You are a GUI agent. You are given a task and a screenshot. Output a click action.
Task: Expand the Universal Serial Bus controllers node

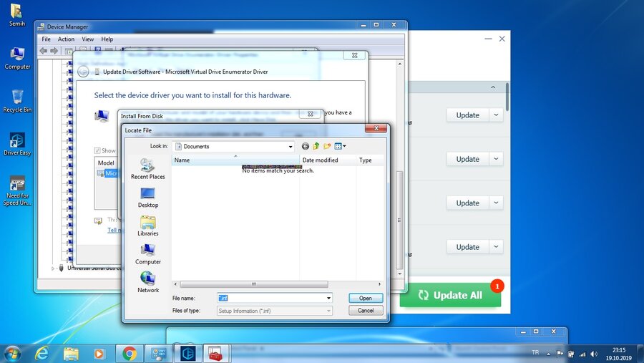pos(52,268)
